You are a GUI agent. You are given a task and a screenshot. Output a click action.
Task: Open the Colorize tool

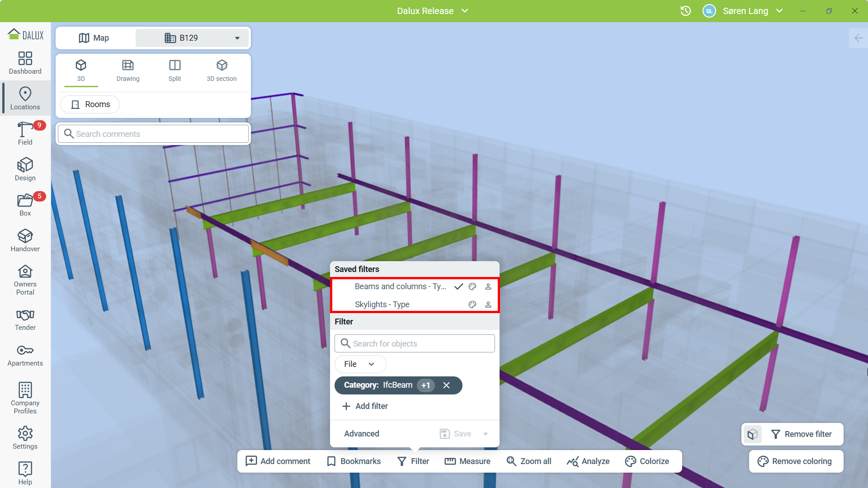(x=647, y=461)
